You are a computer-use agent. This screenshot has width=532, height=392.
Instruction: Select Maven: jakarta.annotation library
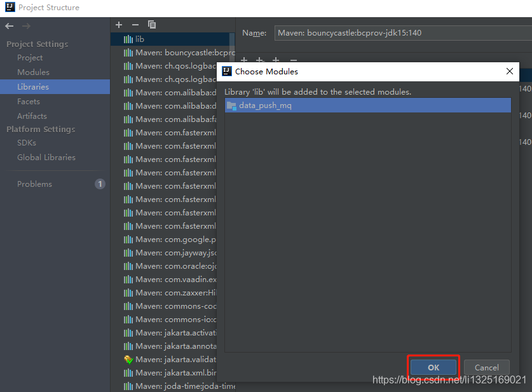[x=164, y=346]
